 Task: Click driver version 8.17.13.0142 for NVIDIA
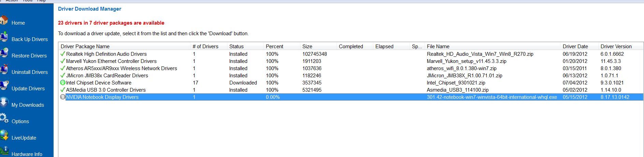[615, 97]
